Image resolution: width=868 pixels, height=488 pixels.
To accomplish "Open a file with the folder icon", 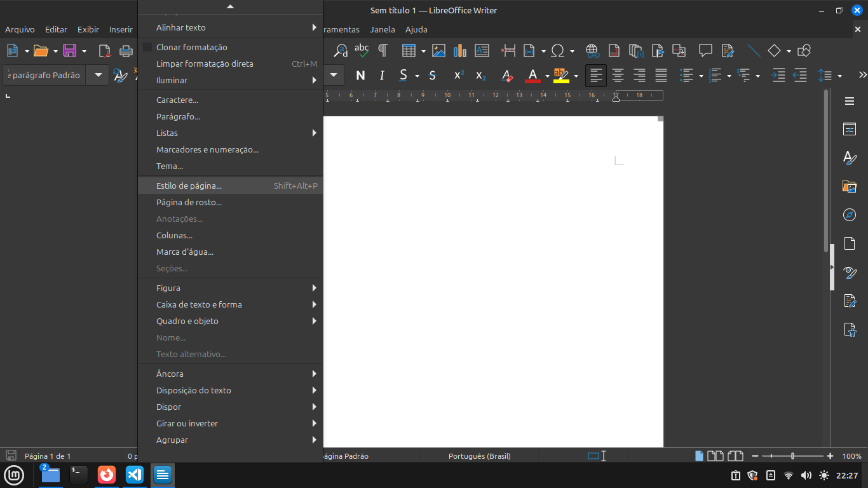I will click(x=41, y=51).
